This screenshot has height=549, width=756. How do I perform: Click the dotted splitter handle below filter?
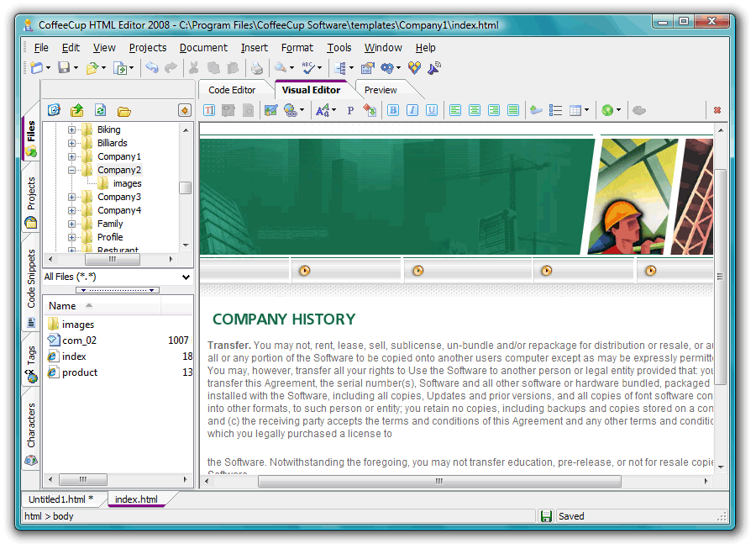click(x=118, y=290)
